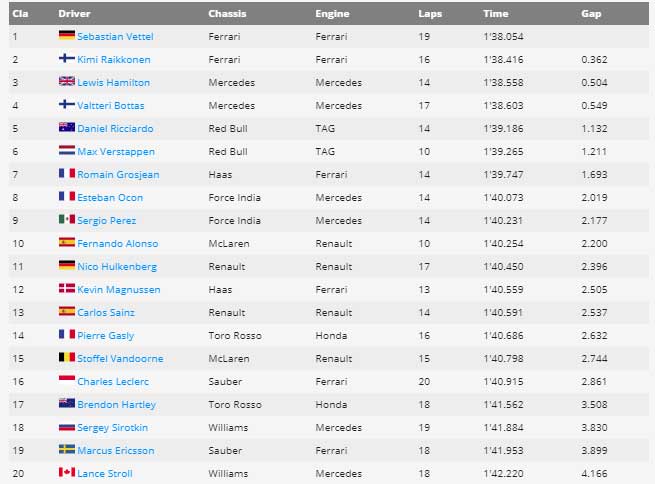This screenshot has height=484, width=655.
Task: Follow the Charles Leclerc link
Action: tap(112, 381)
